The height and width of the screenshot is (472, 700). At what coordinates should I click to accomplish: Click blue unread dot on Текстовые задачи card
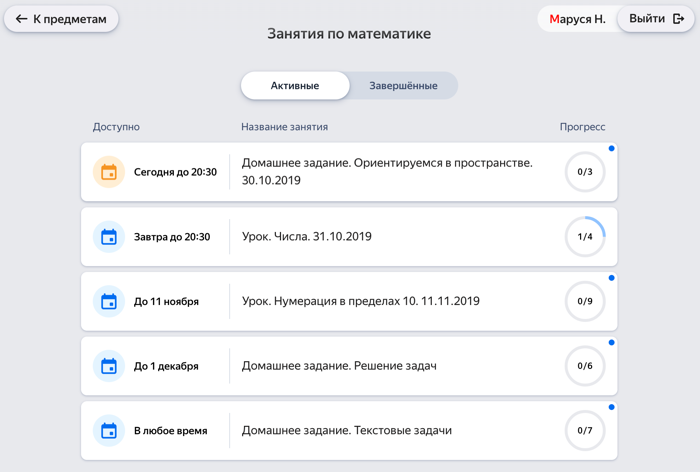[612, 407]
